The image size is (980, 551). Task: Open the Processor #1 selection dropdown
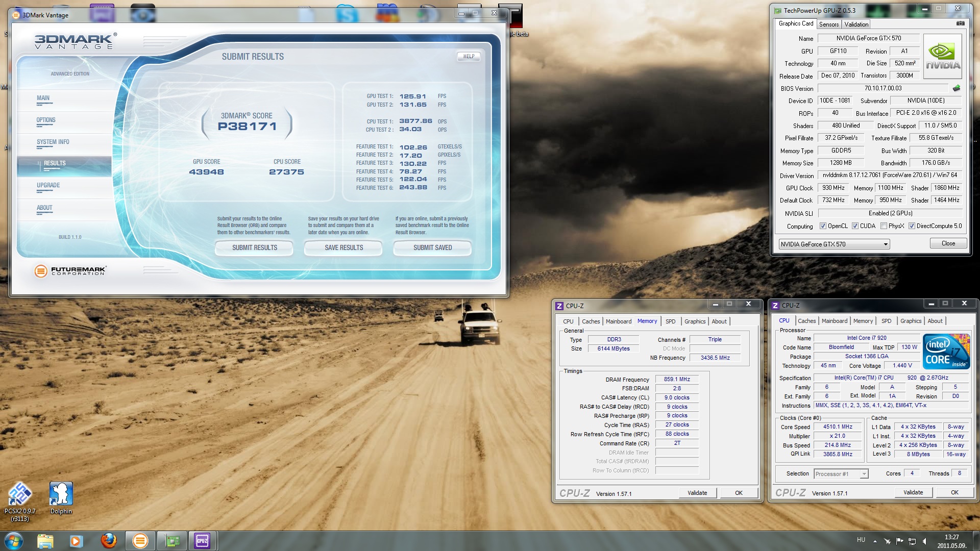(864, 474)
